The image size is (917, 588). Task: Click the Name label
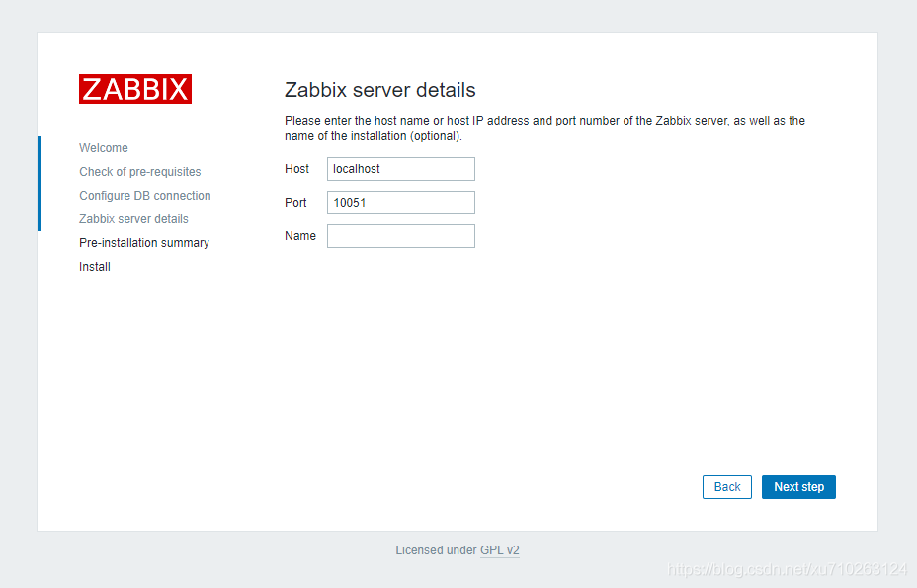(x=300, y=236)
